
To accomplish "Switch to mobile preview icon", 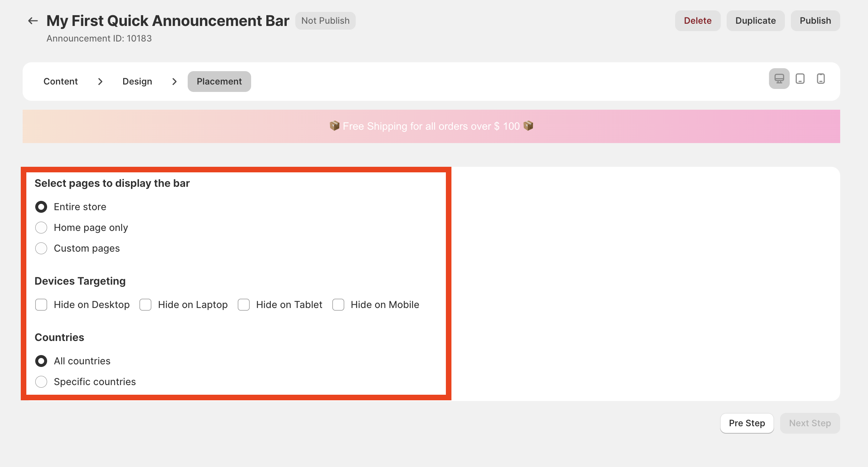I will click(x=821, y=79).
